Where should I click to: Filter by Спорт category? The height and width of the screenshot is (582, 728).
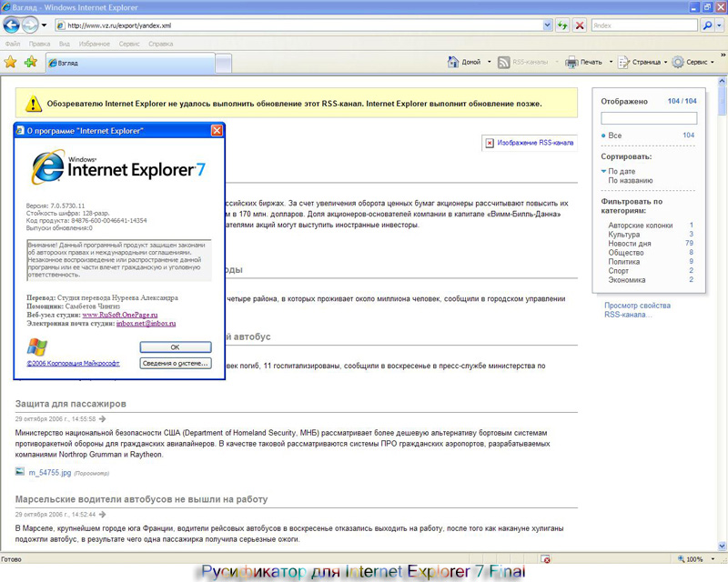pos(619,271)
